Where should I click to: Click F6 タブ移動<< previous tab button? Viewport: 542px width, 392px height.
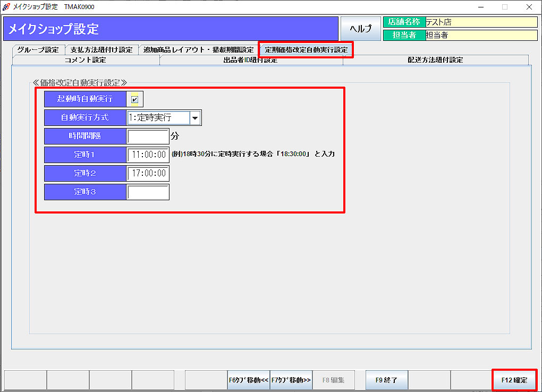pyautogui.click(x=248, y=380)
